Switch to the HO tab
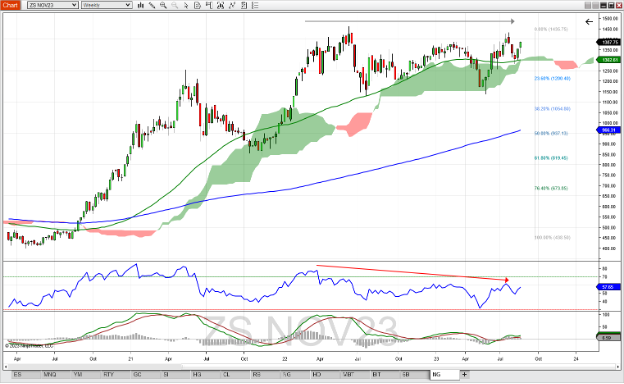The image size is (624, 384). click(x=325, y=374)
